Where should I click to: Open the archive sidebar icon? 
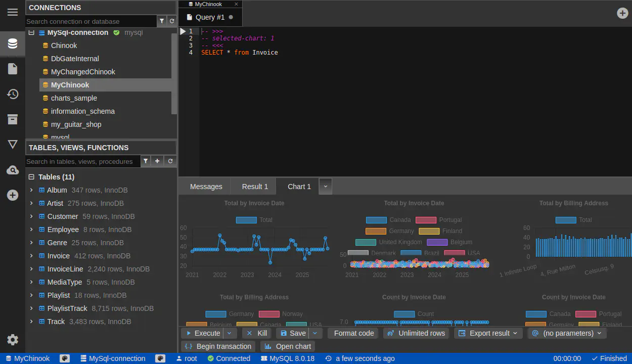click(13, 119)
